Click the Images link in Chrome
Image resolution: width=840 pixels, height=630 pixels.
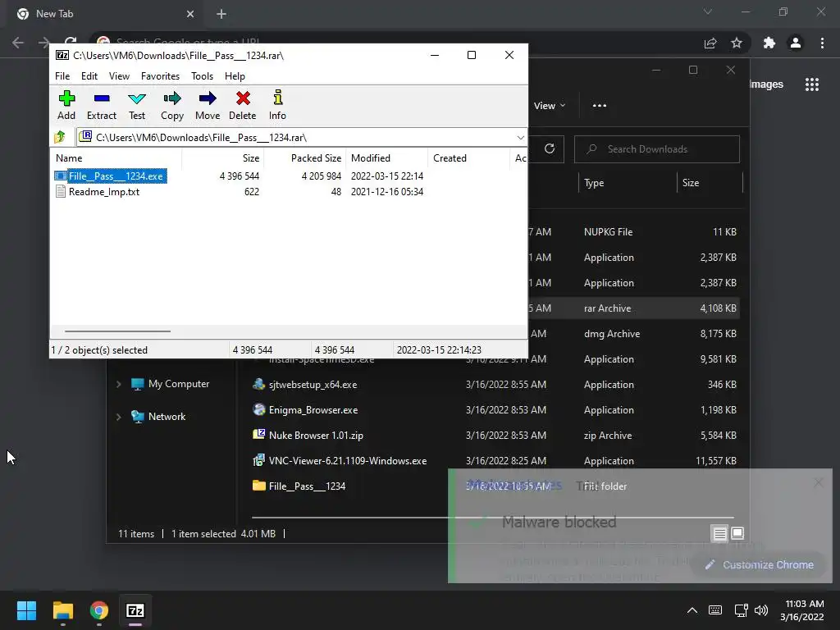click(x=766, y=84)
